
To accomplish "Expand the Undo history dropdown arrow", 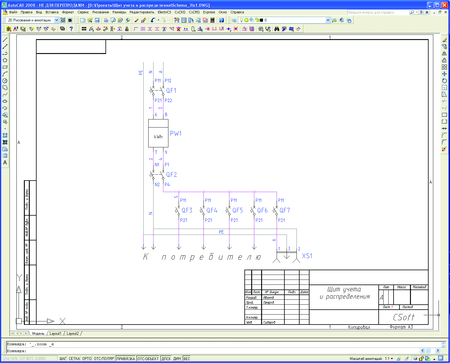I will point(158,20).
